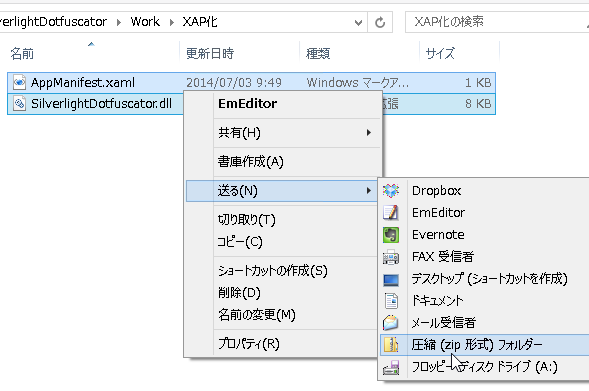Click the XAP化 breadcrumb folder
Image resolution: width=589 pixels, height=391 pixels.
(x=200, y=22)
